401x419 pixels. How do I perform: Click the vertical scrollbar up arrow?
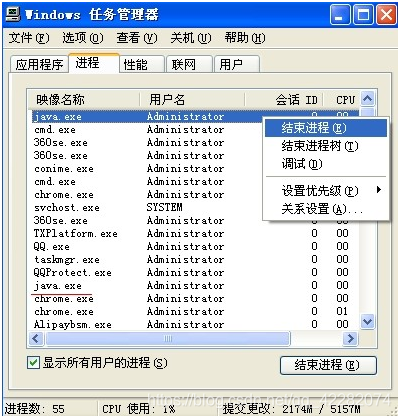(x=368, y=99)
